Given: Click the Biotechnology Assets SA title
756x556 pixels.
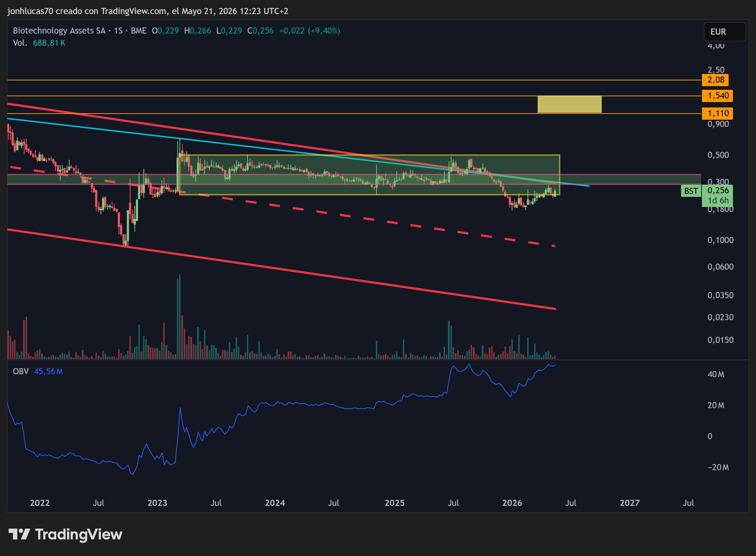Looking at the screenshot, I should point(59,31).
